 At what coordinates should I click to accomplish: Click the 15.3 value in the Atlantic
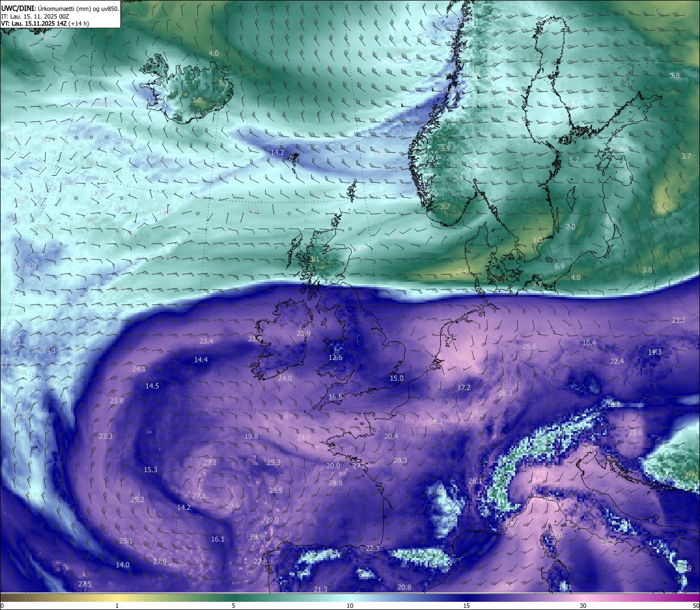150,469
